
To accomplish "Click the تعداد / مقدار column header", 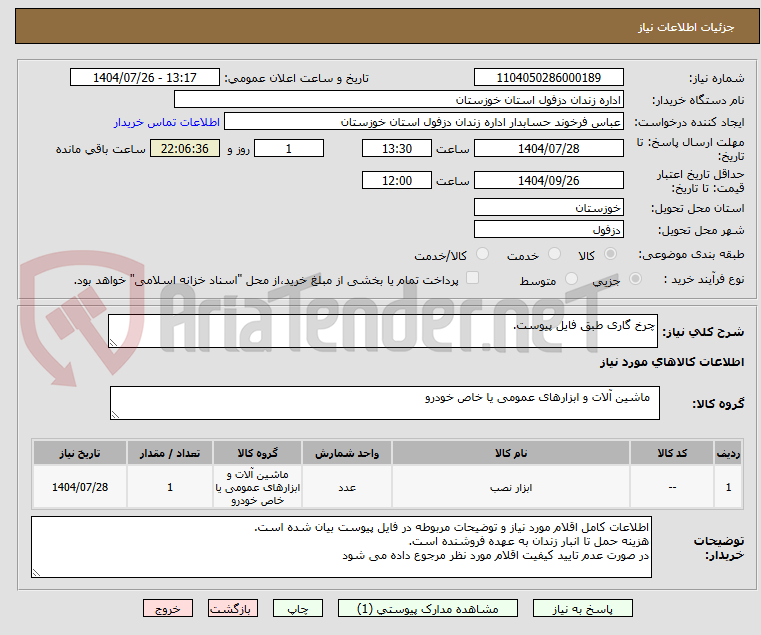I will (x=170, y=453).
